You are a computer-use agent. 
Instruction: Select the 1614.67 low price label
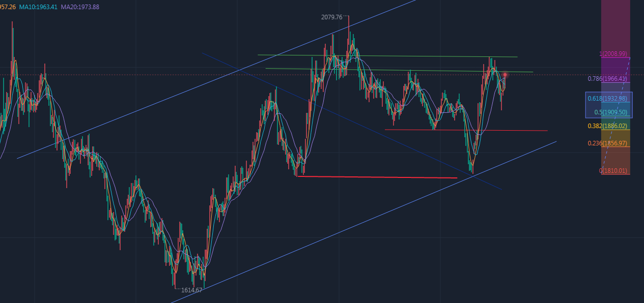pos(191,290)
